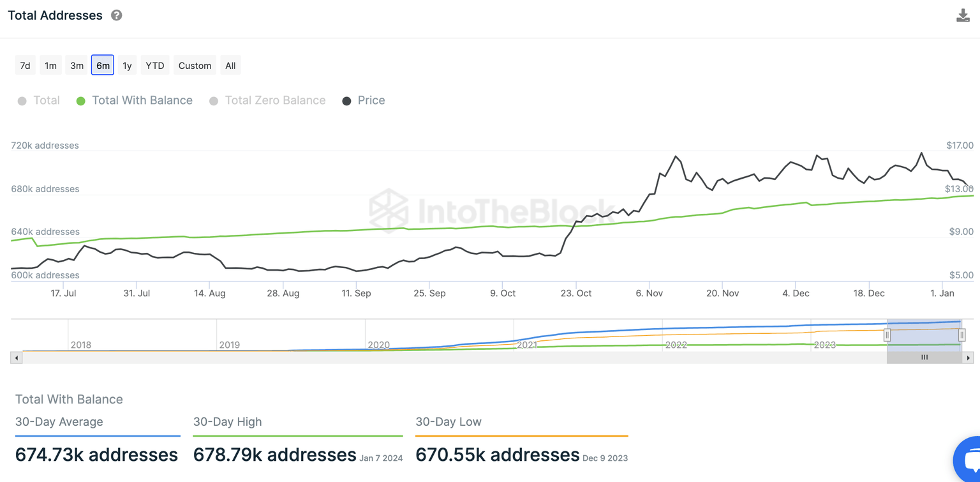Image resolution: width=980 pixels, height=482 pixels.
Task: Select the 7d time range
Action: coord(25,66)
